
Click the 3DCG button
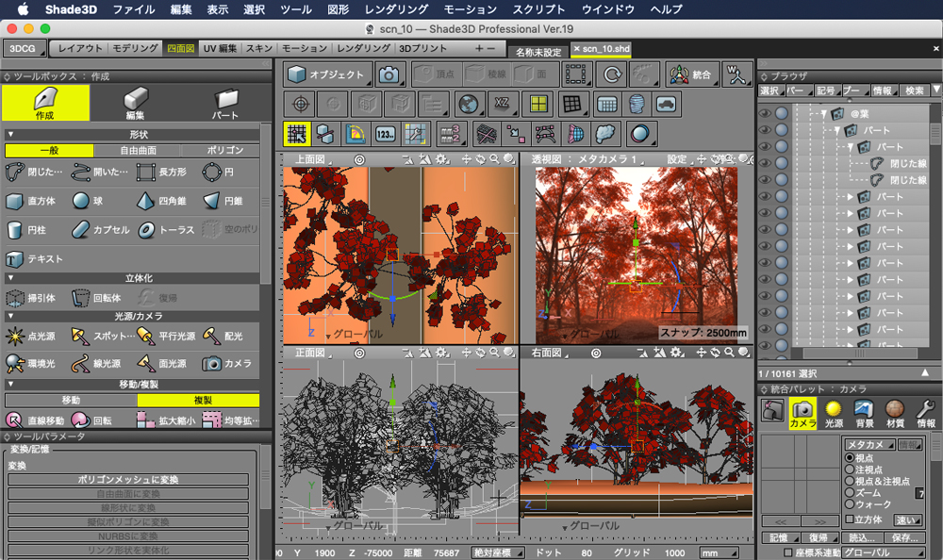(x=25, y=48)
